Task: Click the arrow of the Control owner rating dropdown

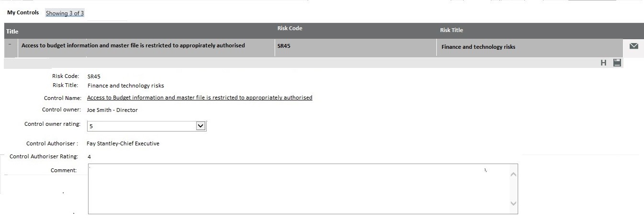Action: [201, 126]
